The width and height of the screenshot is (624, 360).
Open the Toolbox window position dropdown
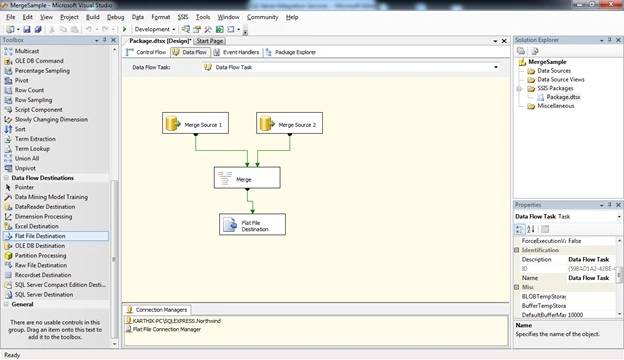pyautogui.click(x=96, y=40)
